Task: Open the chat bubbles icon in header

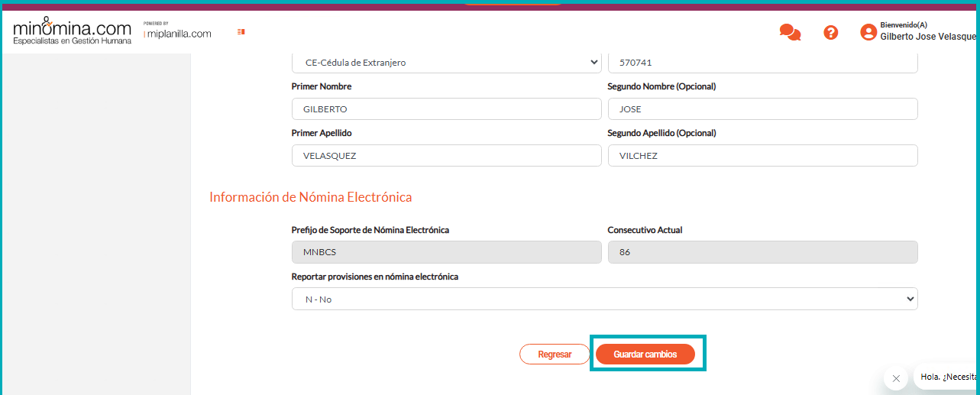Action: [x=790, y=32]
